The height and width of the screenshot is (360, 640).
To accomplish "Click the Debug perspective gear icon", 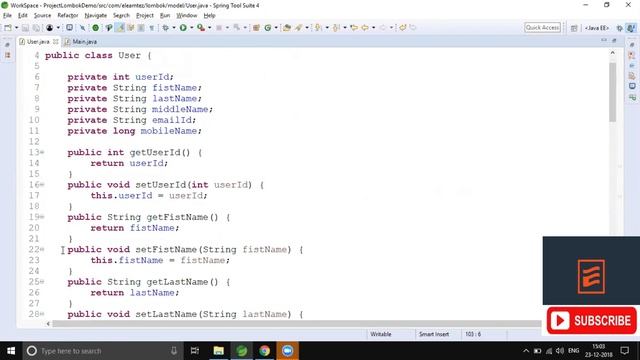I will pyautogui.click(x=620, y=28).
